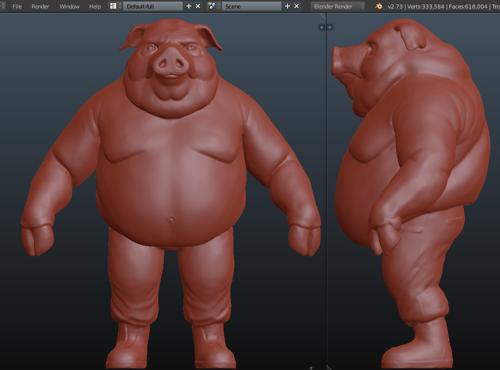Delete the current screen layout with the X icon
Image resolution: width=500 pixels, height=370 pixels.
pyautogui.click(x=198, y=6)
